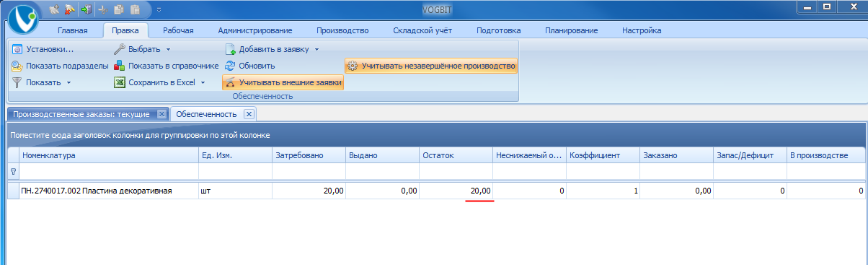Expand the Выбрать dropdown arrow
This screenshot has height=265, width=868.
168,49
